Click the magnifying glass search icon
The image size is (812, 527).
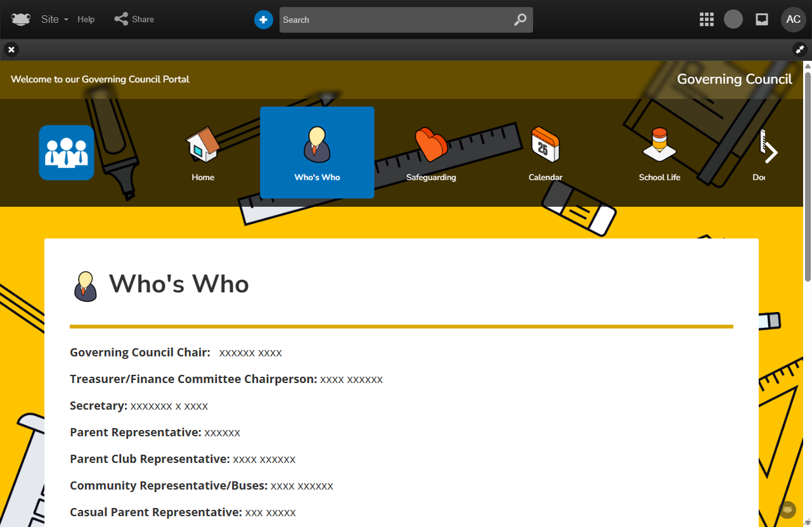coord(520,20)
